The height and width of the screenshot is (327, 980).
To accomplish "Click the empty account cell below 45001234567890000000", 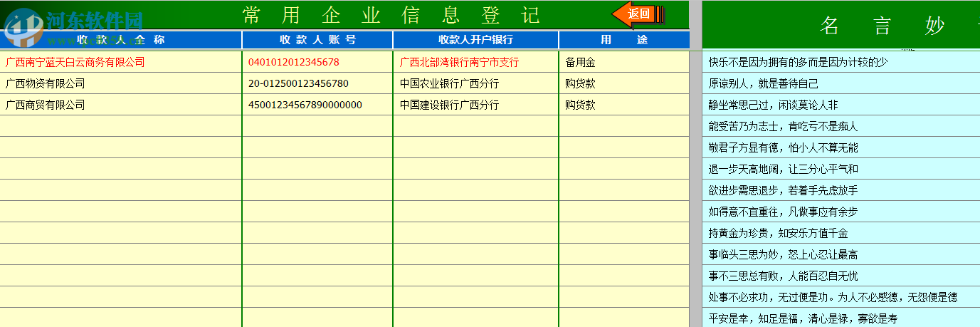I will coord(317,126).
